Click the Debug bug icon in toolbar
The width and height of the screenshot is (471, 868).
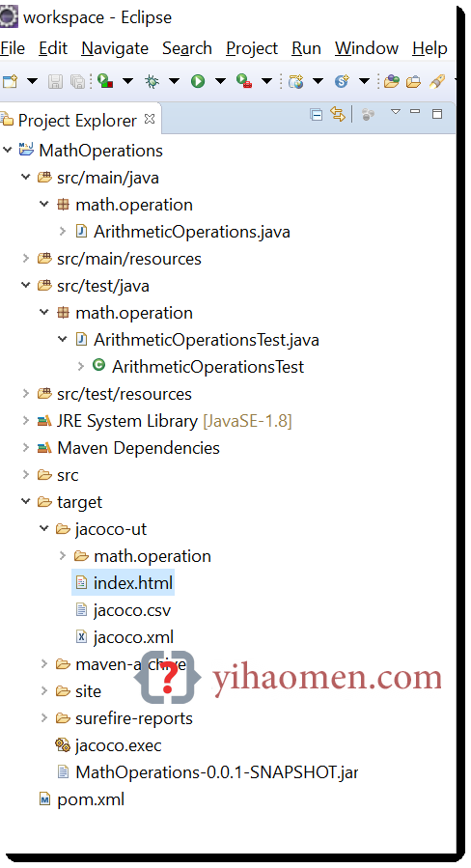tap(152, 82)
